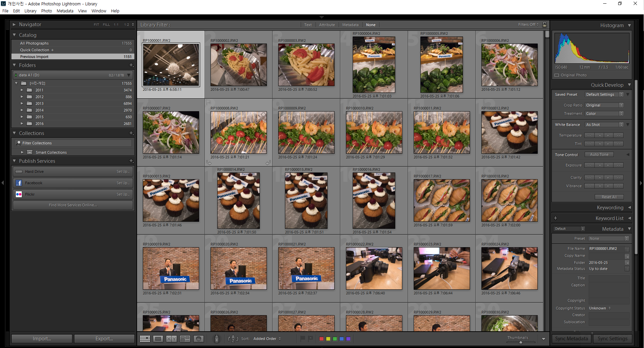Rotate RP1000008.RW2 counterclockwise arrow icon
Viewport: 644px width, 348px height.
[209, 163]
